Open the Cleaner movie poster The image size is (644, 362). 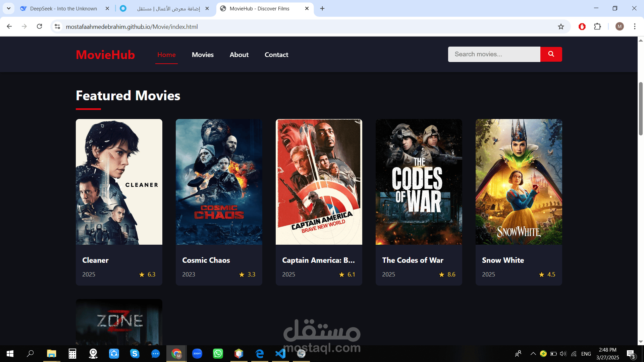pos(119,182)
